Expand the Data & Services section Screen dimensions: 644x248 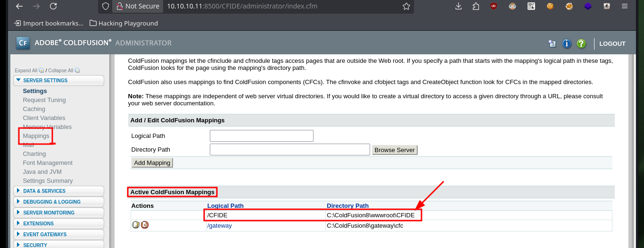(x=59, y=191)
